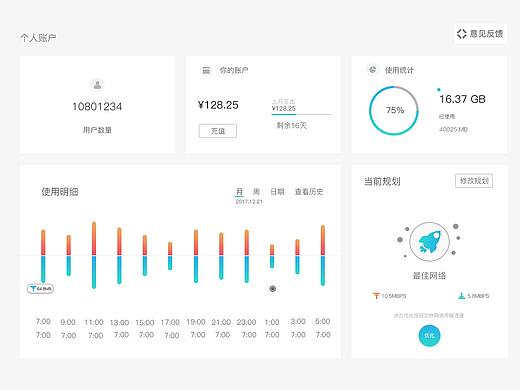Click the spending progress bar under ¥128.25
Screen dimensions: 520x390
302,114
